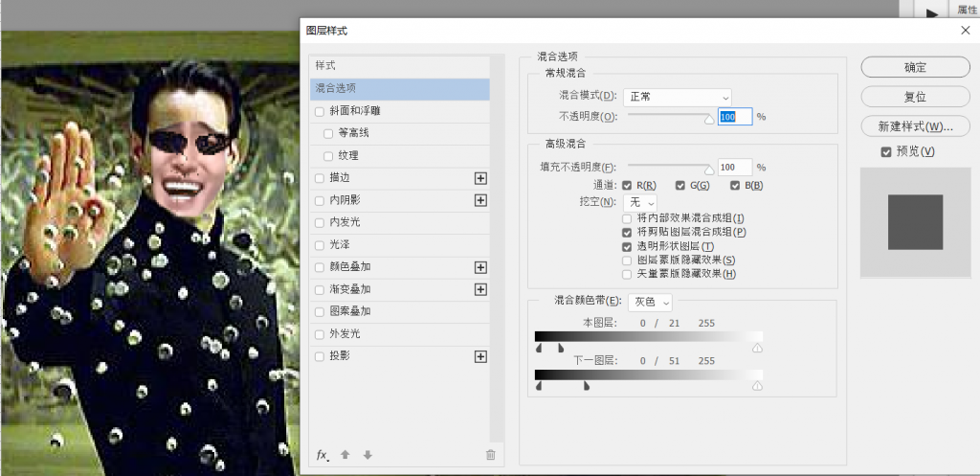980x476 pixels.
Task: Click the 新建样式 button
Action: (915, 126)
